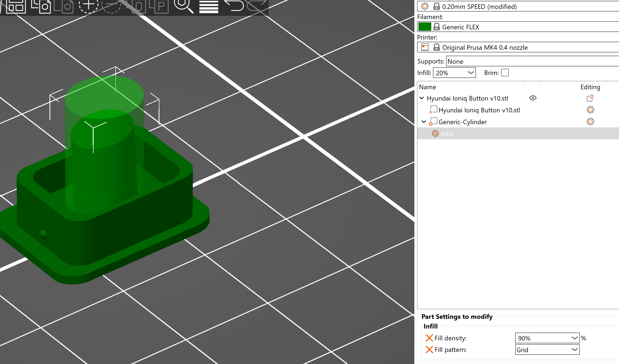This screenshot has width=619, height=364.
Task: Remove the Fill pattern override with the red X
Action: [429, 349]
